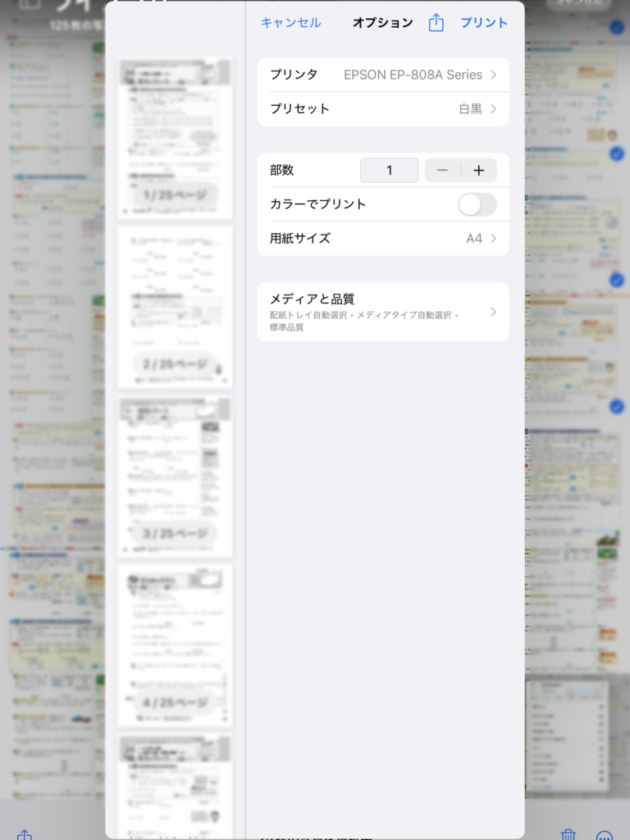Select the page 2 / 25 preview thumbnail
This screenshot has height=840, width=630.
click(x=175, y=307)
